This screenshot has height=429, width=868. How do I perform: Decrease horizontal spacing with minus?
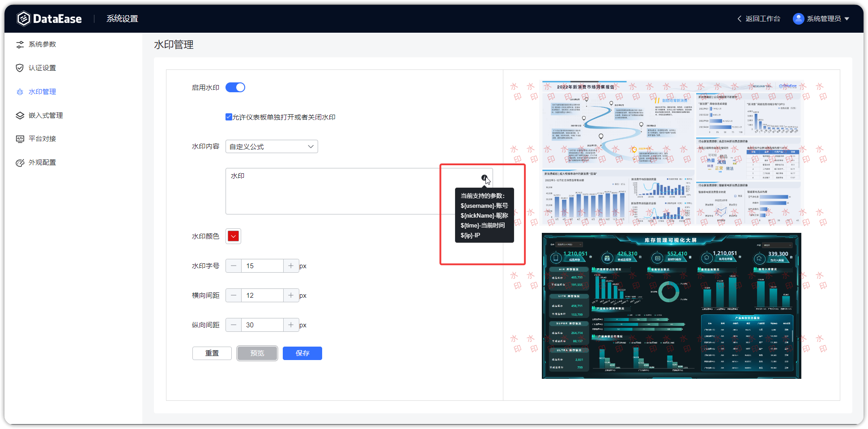click(x=234, y=296)
